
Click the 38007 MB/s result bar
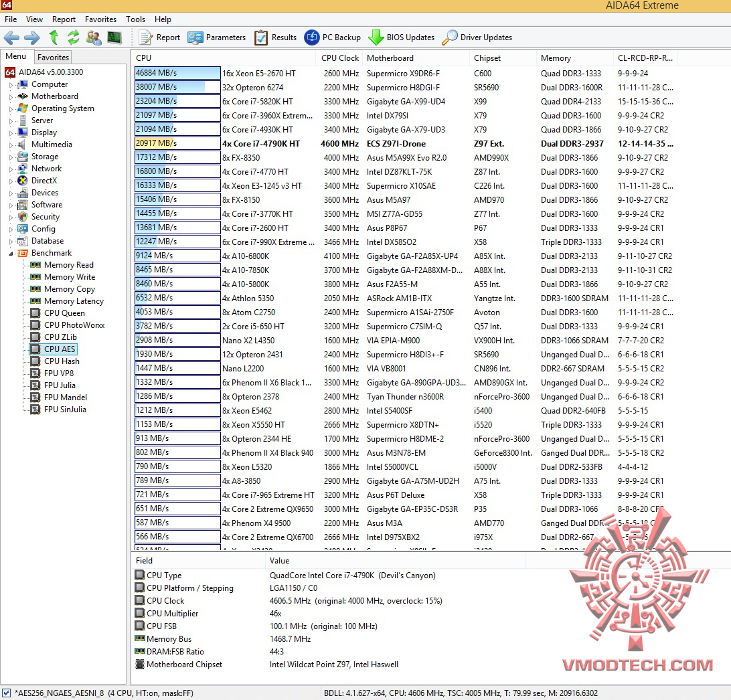[x=177, y=87]
